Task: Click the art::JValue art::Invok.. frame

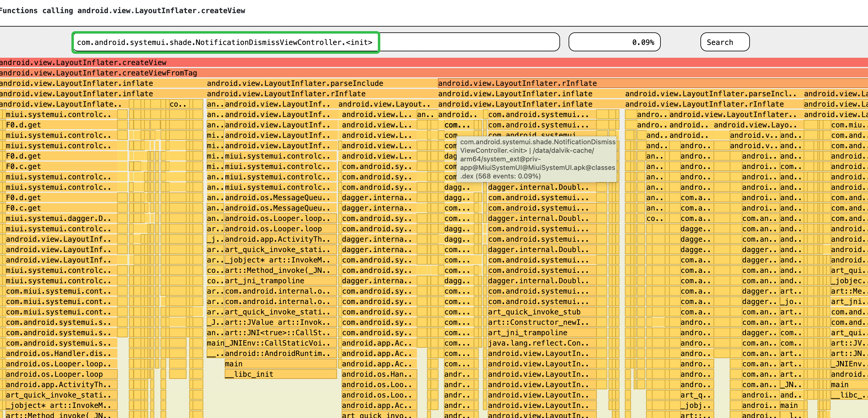Action: 280,322
